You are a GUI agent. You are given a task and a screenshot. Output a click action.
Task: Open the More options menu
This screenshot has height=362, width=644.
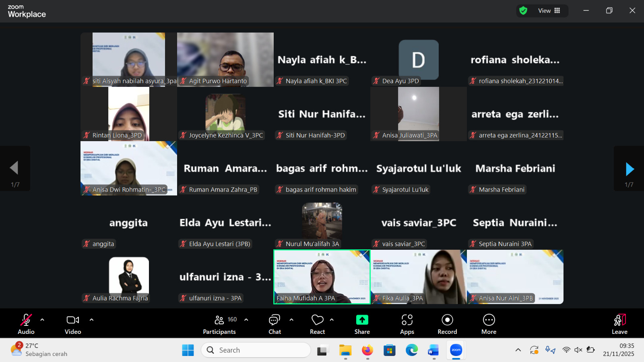489,324
